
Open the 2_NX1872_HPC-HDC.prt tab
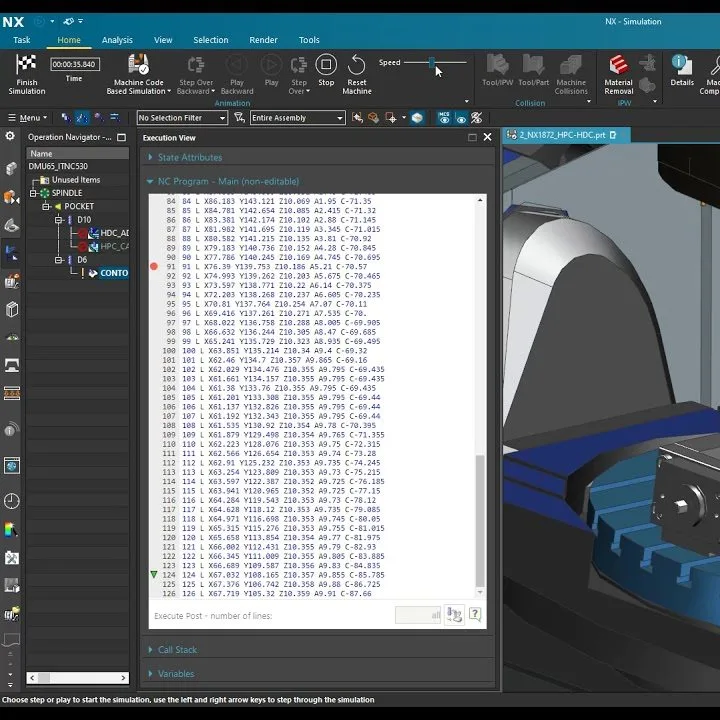(566, 135)
